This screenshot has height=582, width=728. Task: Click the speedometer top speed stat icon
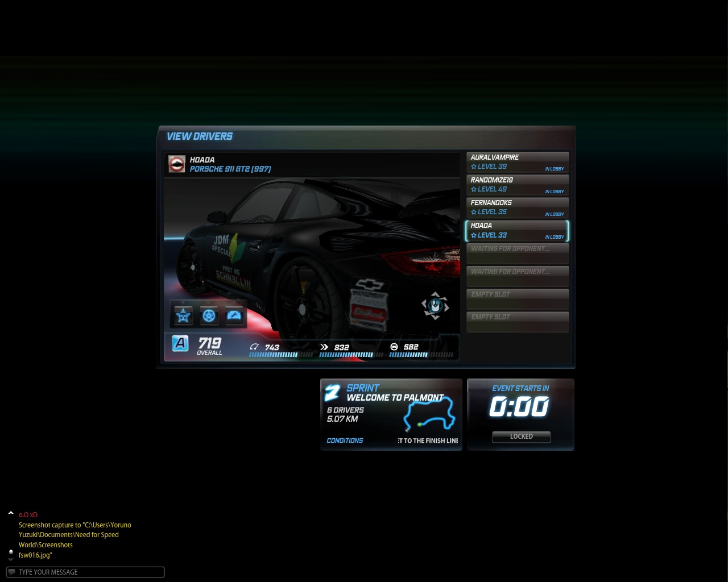point(254,347)
